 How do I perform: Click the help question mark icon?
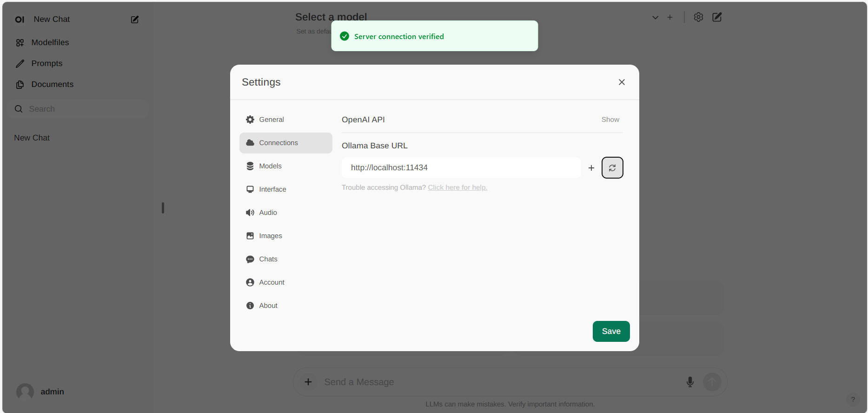(x=853, y=399)
